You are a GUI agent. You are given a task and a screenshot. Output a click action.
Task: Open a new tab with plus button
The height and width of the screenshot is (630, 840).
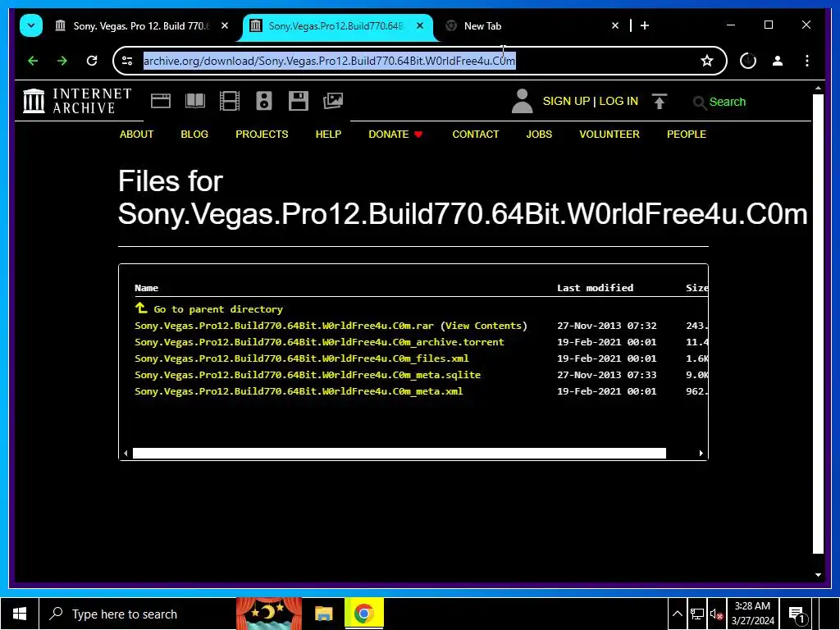pos(645,25)
